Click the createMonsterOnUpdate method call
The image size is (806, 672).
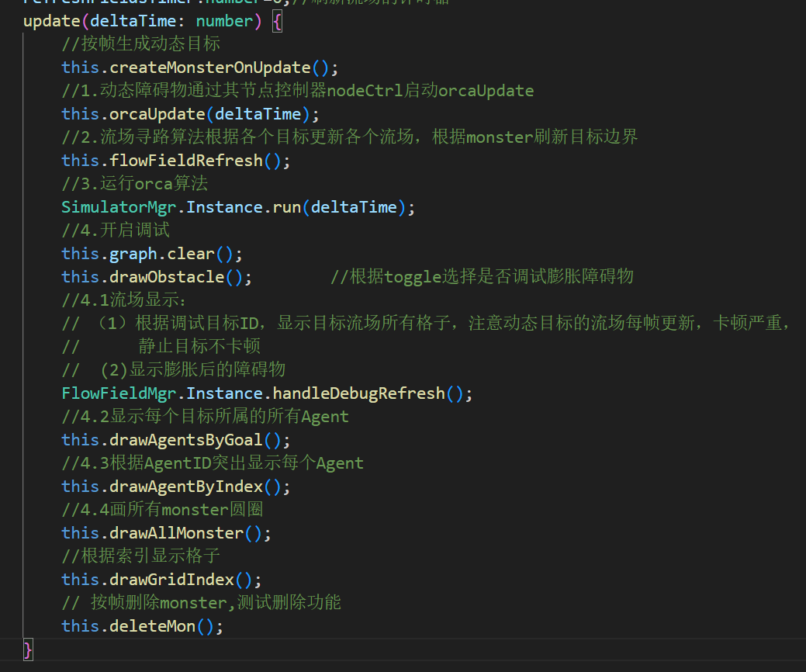click(210, 68)
